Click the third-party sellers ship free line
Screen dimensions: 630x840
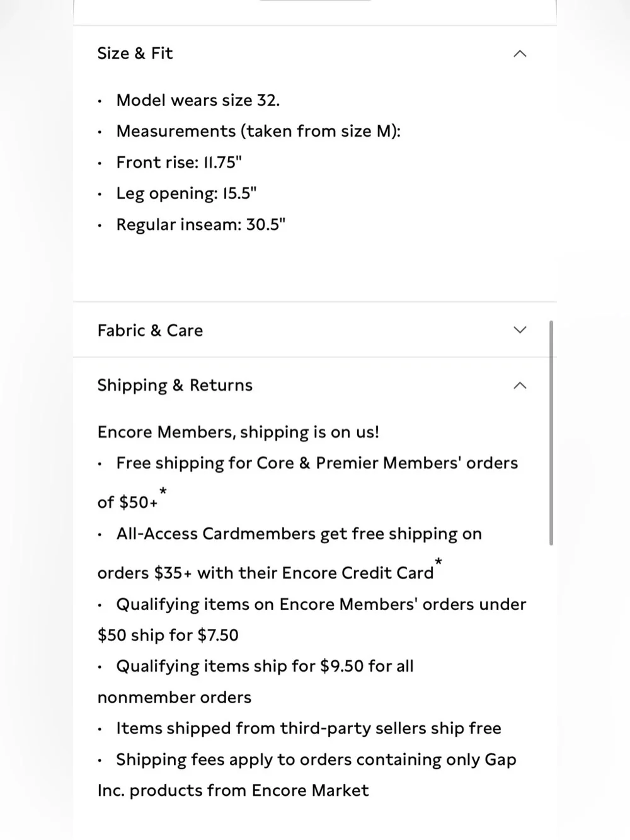[309, 728]
